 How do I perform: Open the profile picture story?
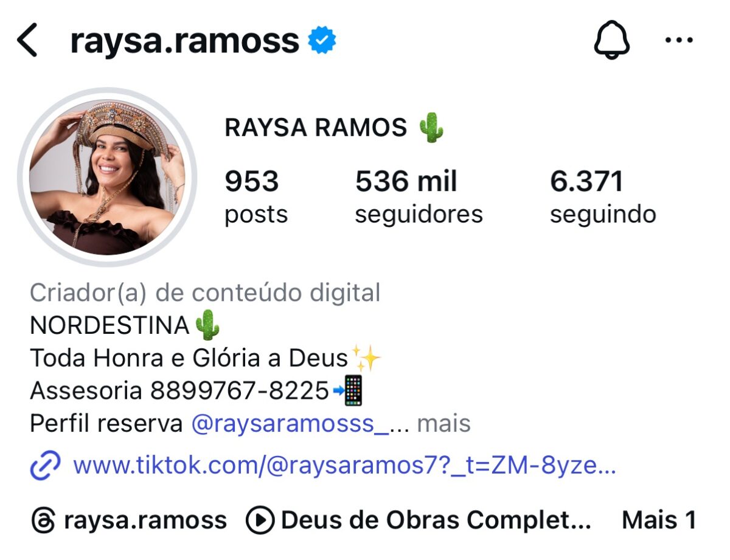pos(107,178)
